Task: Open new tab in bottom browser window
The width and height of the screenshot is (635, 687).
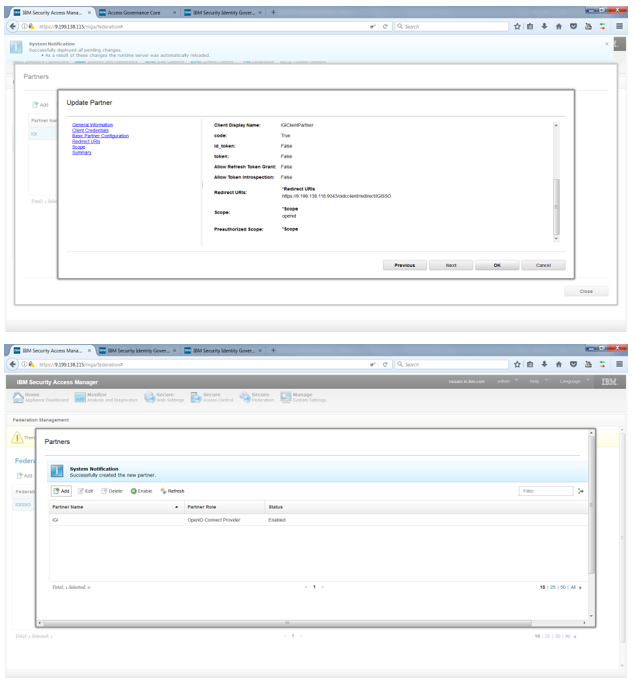Action: click(273, 351)
